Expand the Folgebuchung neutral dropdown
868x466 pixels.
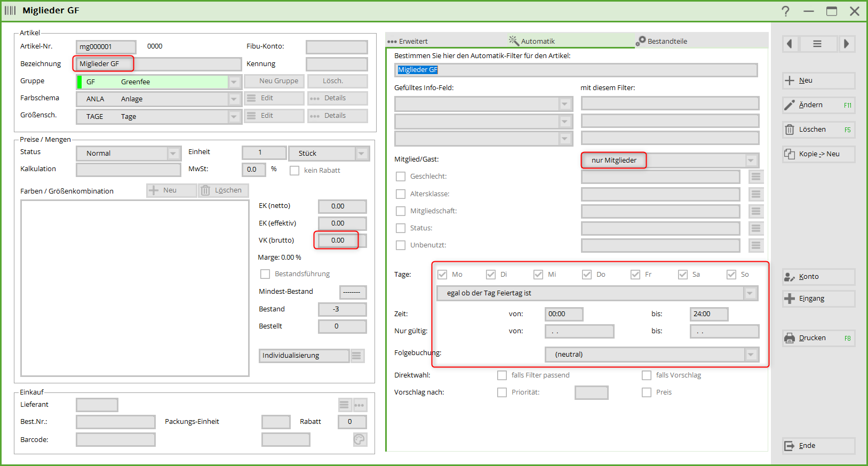(x=751, y=355)
